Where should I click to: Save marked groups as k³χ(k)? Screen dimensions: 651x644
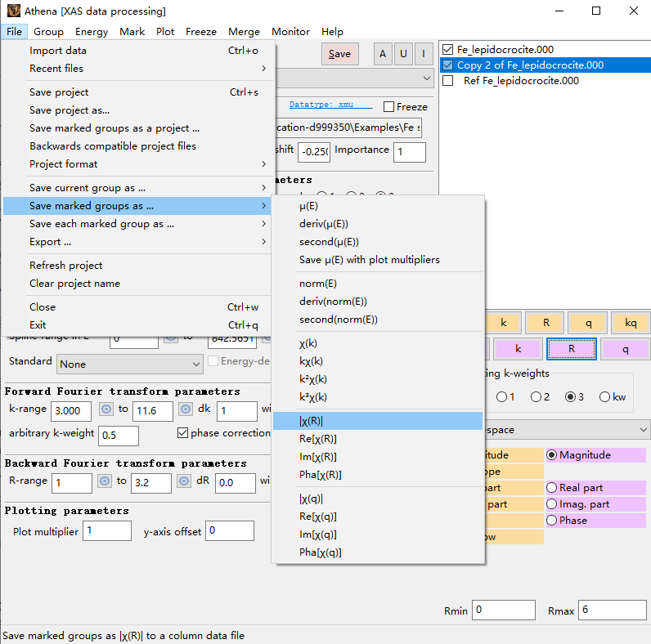coord(378,397)
